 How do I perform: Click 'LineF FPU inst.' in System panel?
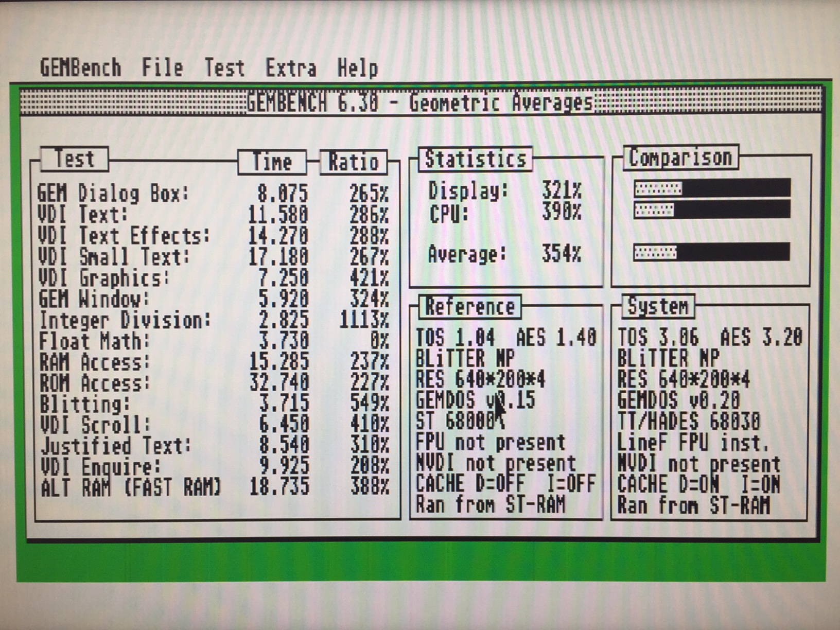click(693, 442)
